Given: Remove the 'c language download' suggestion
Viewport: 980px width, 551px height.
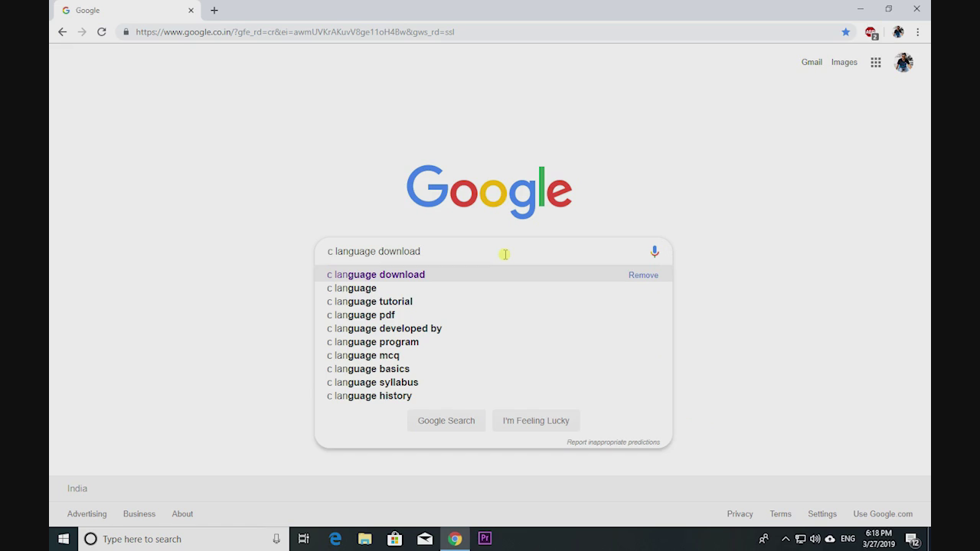Looking at the screenshot, I should (643, 275).
